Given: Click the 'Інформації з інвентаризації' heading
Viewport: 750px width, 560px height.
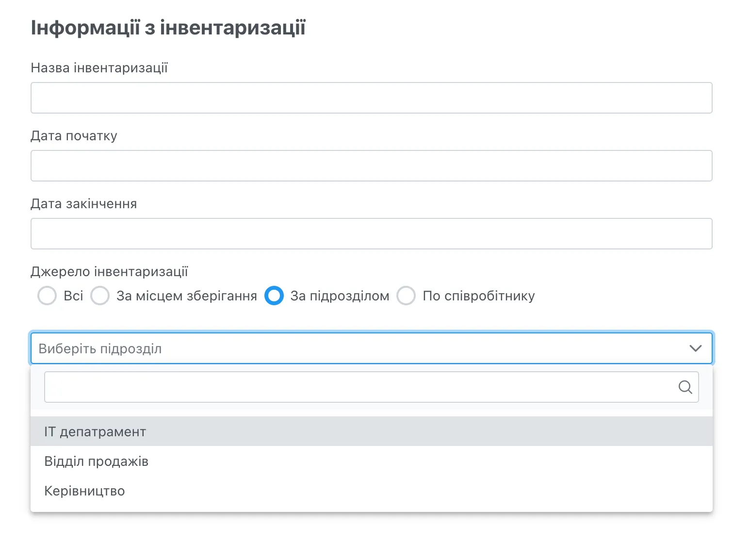Looking at the screenshot, I should (168, 28).
